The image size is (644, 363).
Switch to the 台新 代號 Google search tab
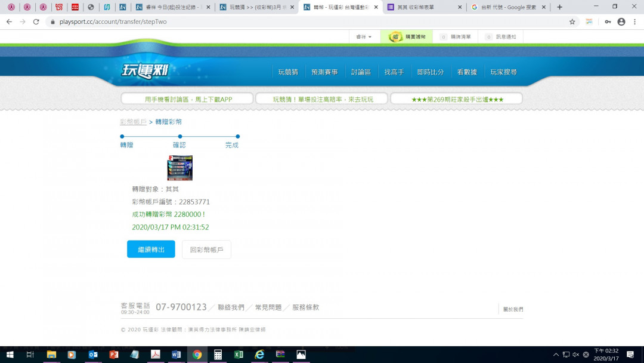point(509,7)
